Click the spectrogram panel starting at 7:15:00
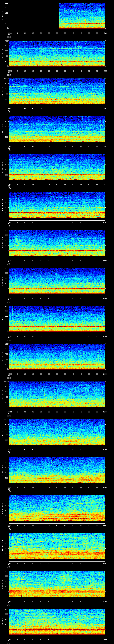Image resolution: width=114 pixels, height=644 pixels. pyautogui.click(x=57, y=432)
